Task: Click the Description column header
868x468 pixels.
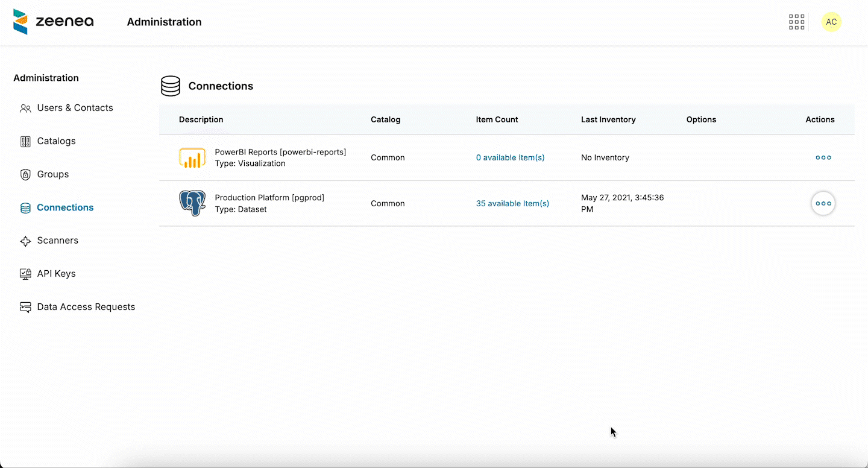Action: pyautogui.click(x=201, y=119)
